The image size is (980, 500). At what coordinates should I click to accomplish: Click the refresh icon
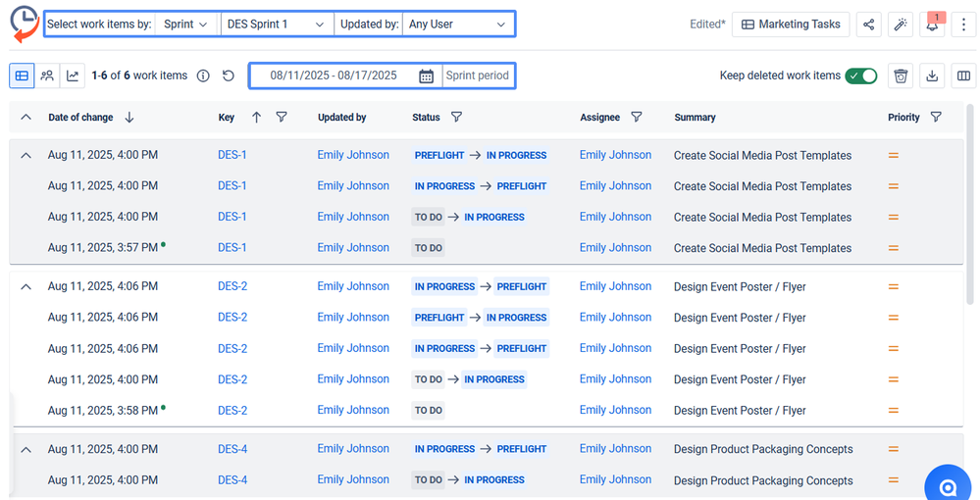pos(229,75)
